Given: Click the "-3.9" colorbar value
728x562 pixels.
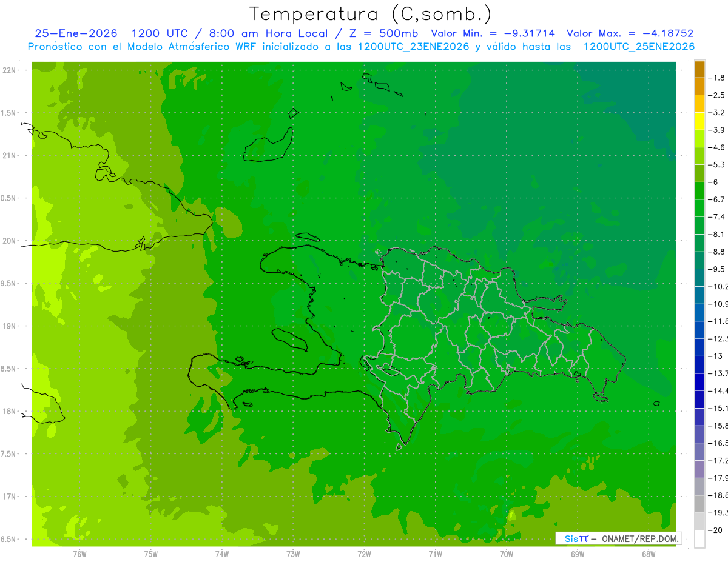Looking at the screenshot, I should coord(717,130).
